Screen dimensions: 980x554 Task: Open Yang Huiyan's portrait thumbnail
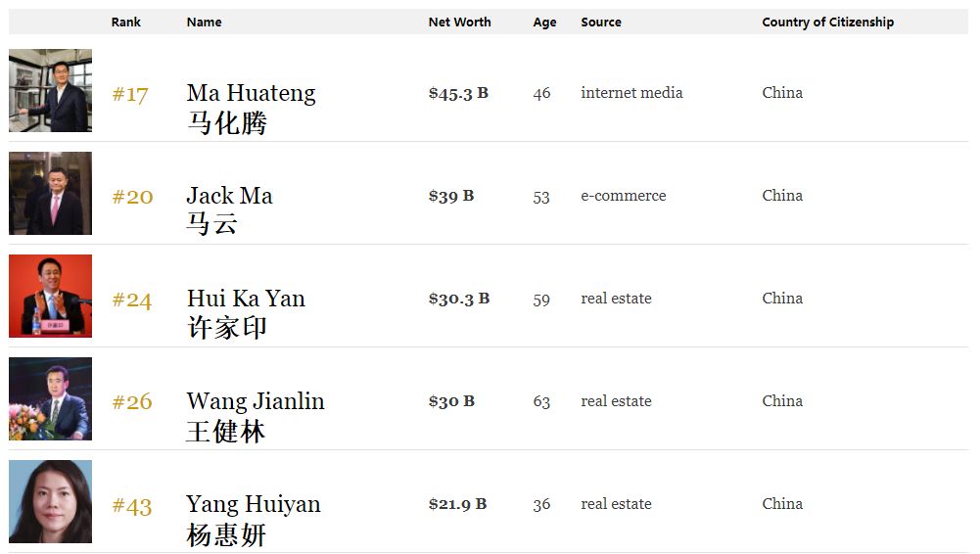pos(50,501)
